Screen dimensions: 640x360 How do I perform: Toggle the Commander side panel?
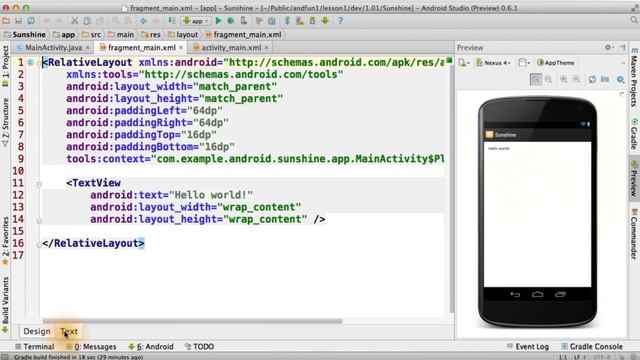click(x=634, y=233)
